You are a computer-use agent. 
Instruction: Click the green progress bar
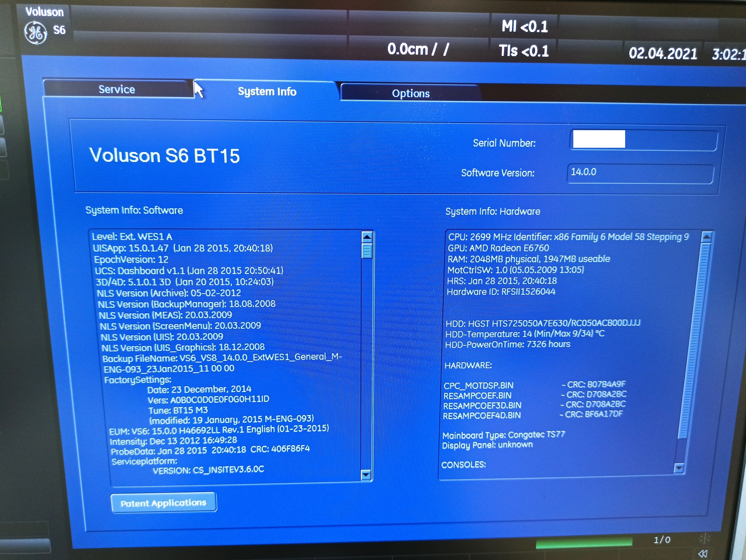pyautogui.click(x=583, y=542)
